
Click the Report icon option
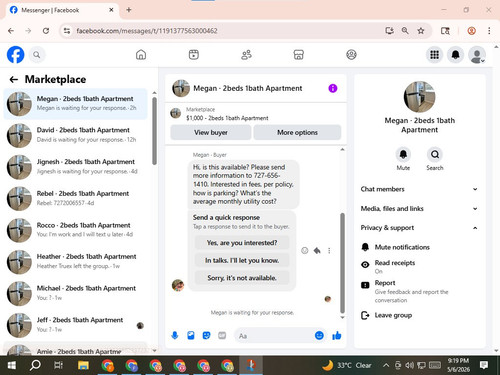[x=365, y=285]
